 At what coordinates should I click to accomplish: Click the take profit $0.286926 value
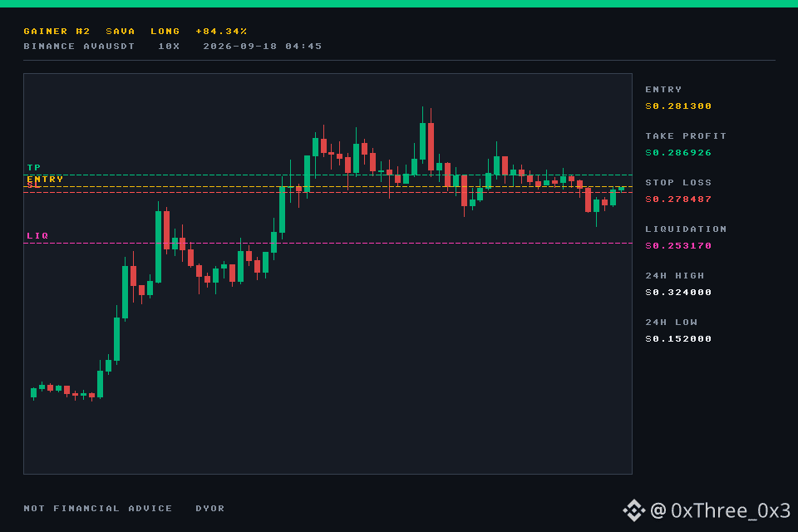pos(678,153)
